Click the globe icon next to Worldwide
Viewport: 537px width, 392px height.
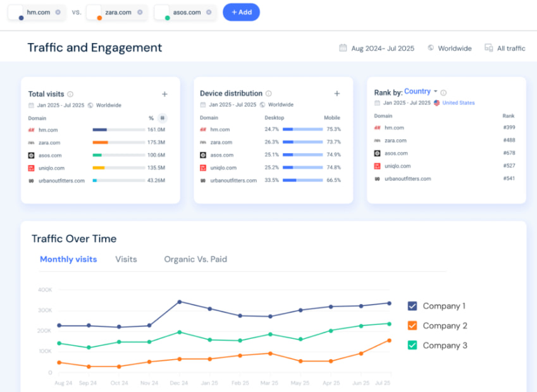pyautogui.click(x=431, y=48)
